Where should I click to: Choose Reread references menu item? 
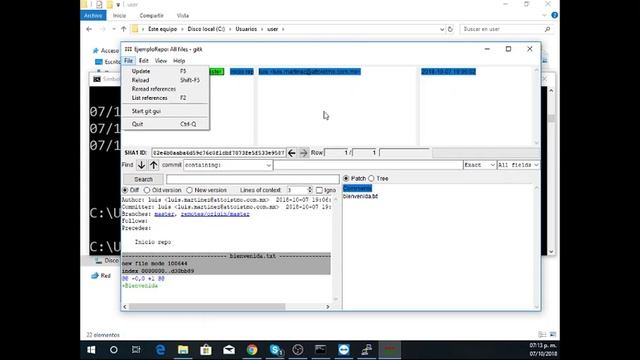point(165,89)
